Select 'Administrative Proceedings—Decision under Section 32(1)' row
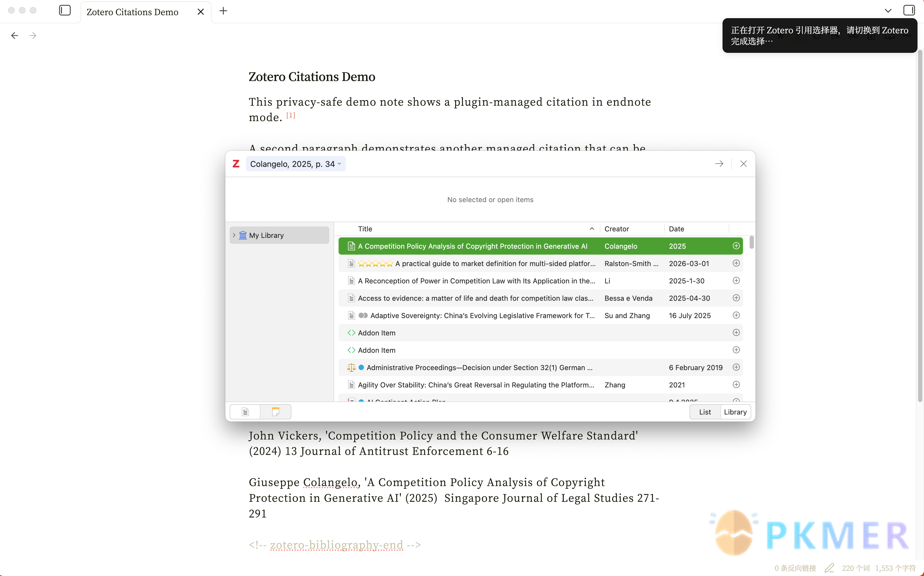This screenshot has width=924, height=576. [541, 367]
